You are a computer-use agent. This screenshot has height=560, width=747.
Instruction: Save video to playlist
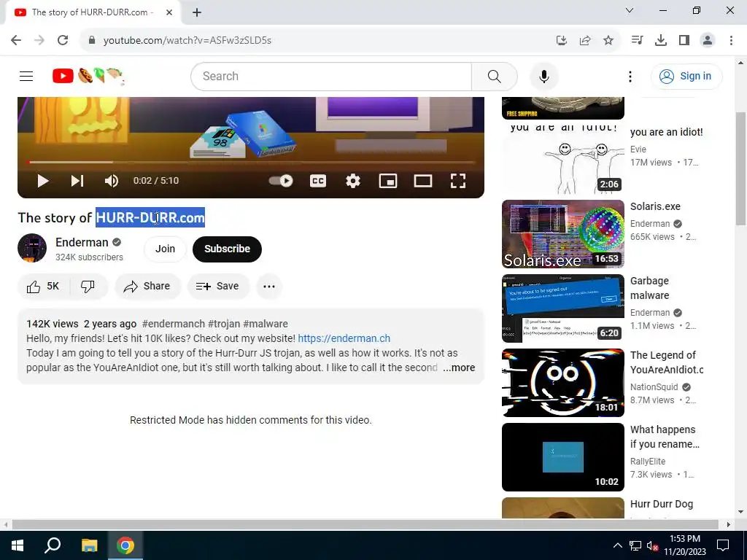point(217,286)
